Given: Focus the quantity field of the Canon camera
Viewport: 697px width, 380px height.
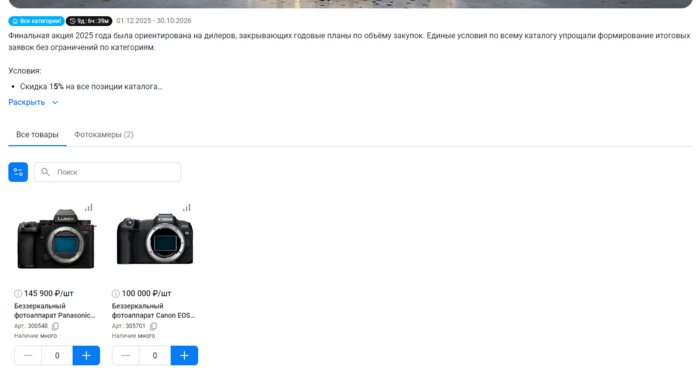Looking at the screenshot, I should coord(155,356).
